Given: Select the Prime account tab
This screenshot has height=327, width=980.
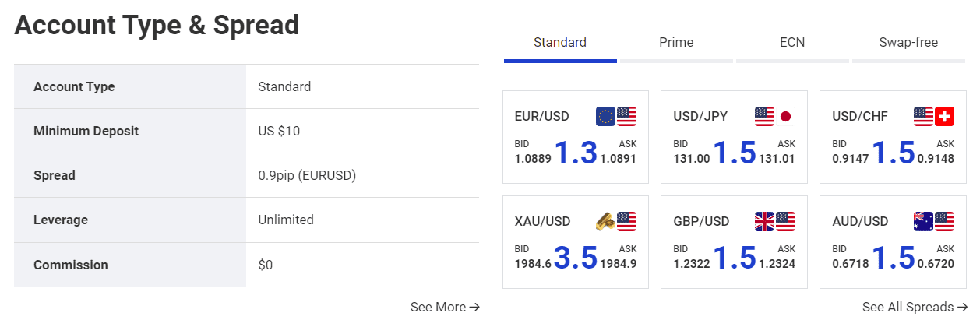Looking at the screenshot, I should [676, 43].
